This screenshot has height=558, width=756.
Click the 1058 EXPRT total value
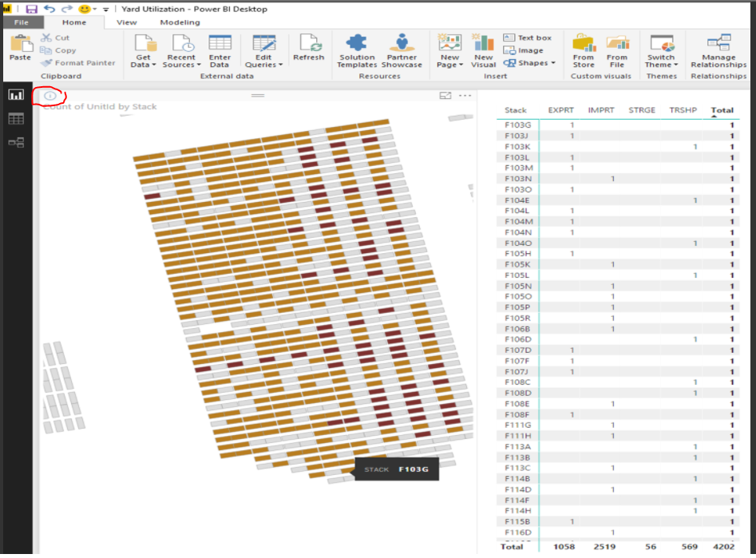[564, 547]
